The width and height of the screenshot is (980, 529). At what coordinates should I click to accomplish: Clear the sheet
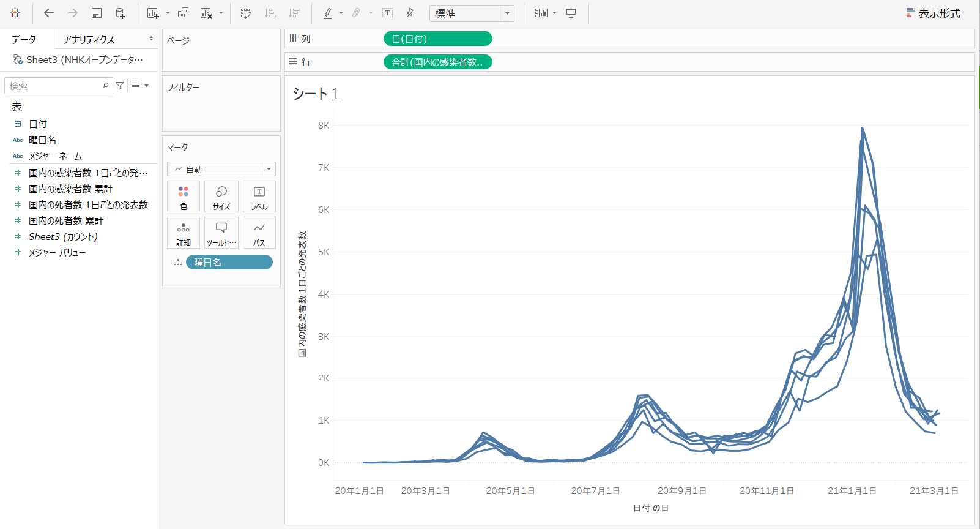[207, 13]
